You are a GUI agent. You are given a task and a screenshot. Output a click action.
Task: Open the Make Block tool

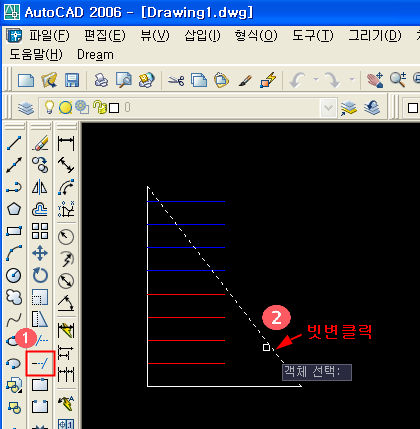(x=14, y=407)
